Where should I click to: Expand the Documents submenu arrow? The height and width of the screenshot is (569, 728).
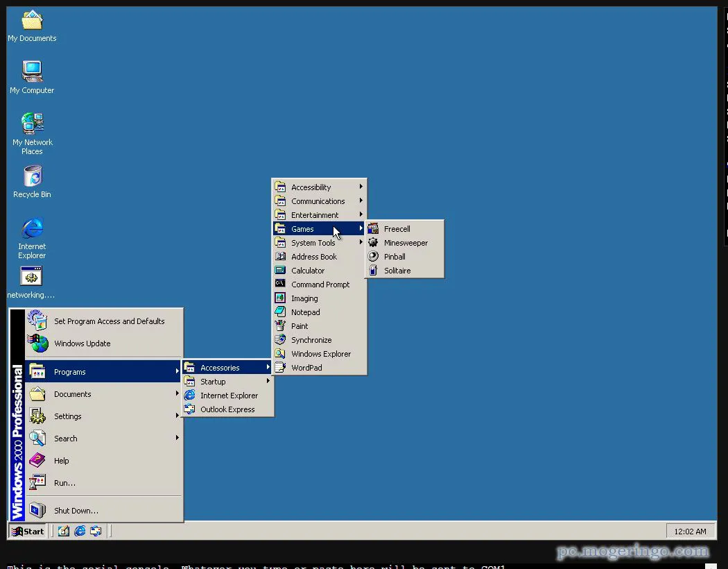[x=177, y=393]
